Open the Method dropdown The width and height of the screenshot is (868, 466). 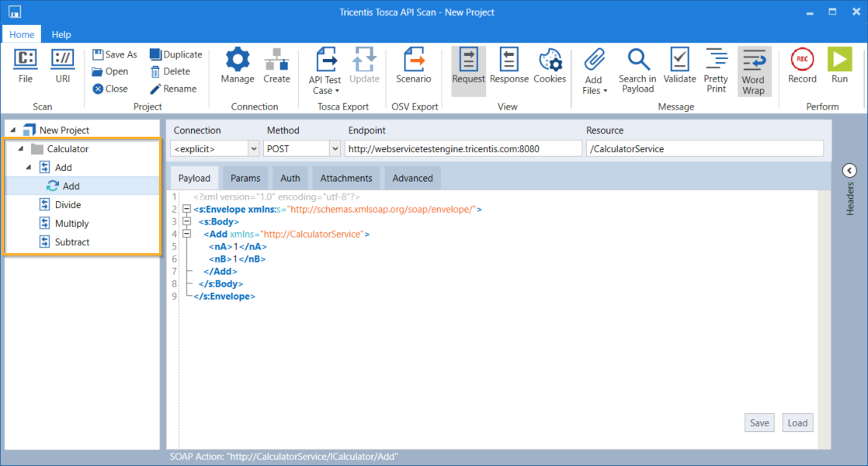point(335,148)
